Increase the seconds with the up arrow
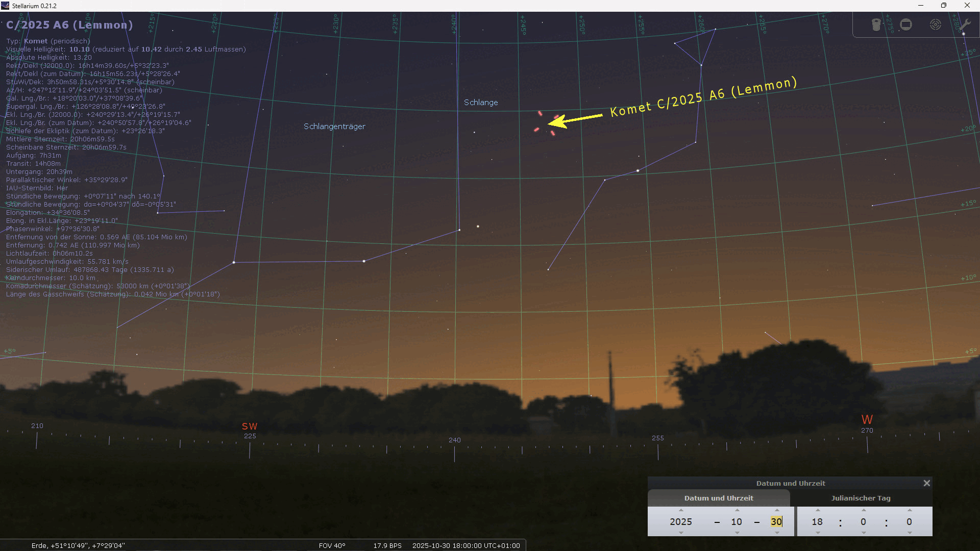The image size is (980, 551). (x=909, y=510)
